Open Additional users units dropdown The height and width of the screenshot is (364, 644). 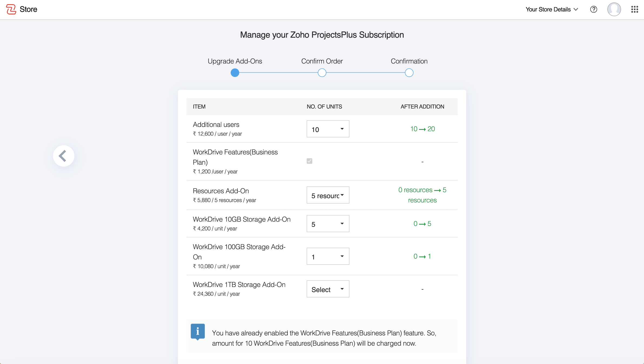[328, 129]
